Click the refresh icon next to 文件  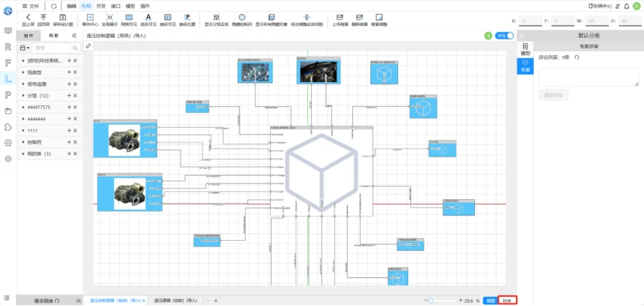pos(54,6)
